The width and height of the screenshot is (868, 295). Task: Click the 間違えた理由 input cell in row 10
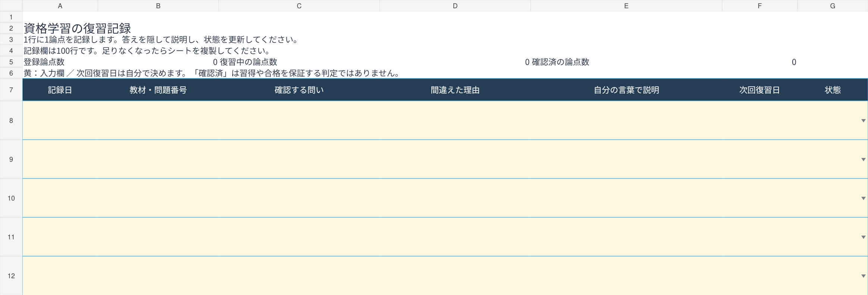pos(455,198)
